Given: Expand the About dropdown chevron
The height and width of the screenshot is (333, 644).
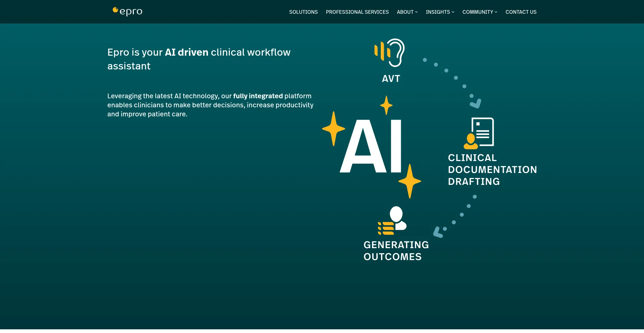Looking at the screenshot, I should pos(417,12).
